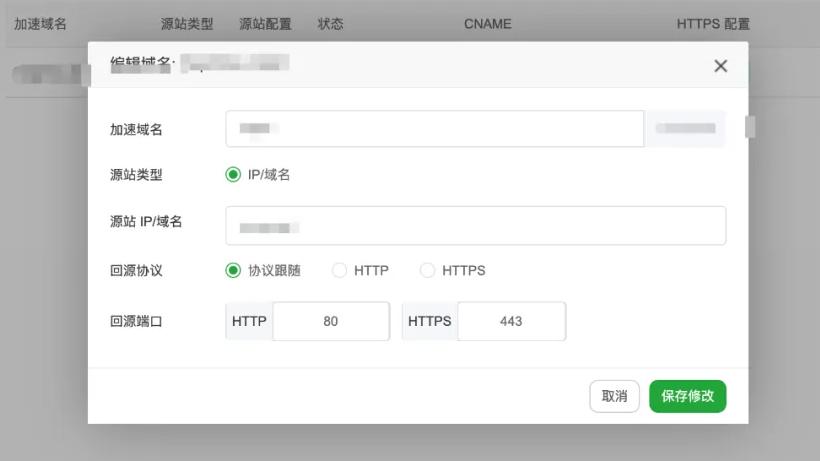Click the HTTPS port prefix label
This screenshot has height=461, width=820.
coord(430,321)
